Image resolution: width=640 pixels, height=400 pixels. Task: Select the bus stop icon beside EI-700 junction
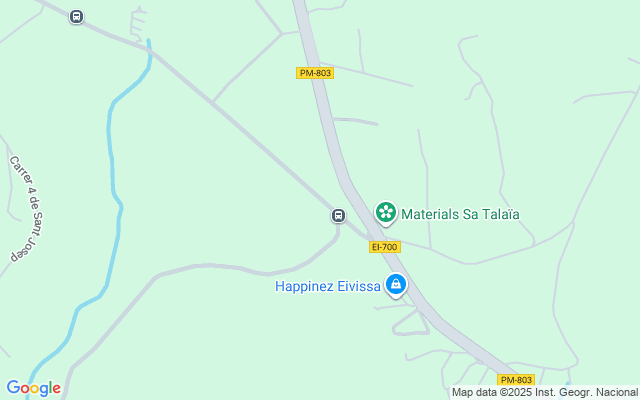point(338,216)
